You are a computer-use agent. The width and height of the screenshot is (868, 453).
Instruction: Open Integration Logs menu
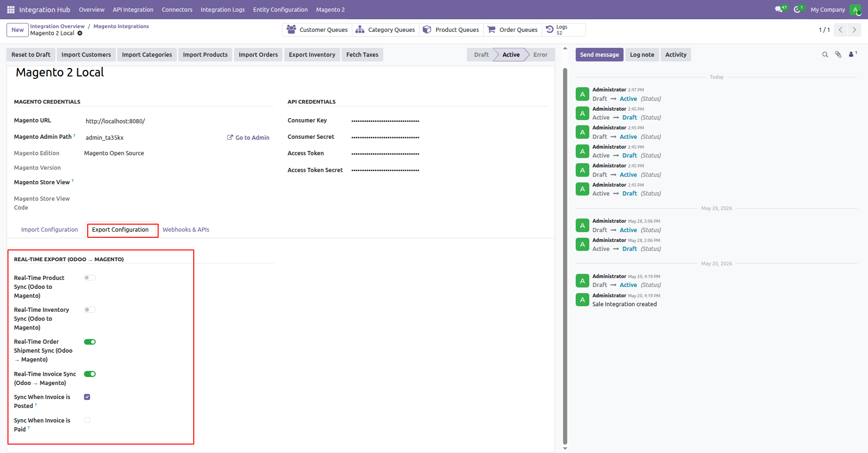coord(223,9)
